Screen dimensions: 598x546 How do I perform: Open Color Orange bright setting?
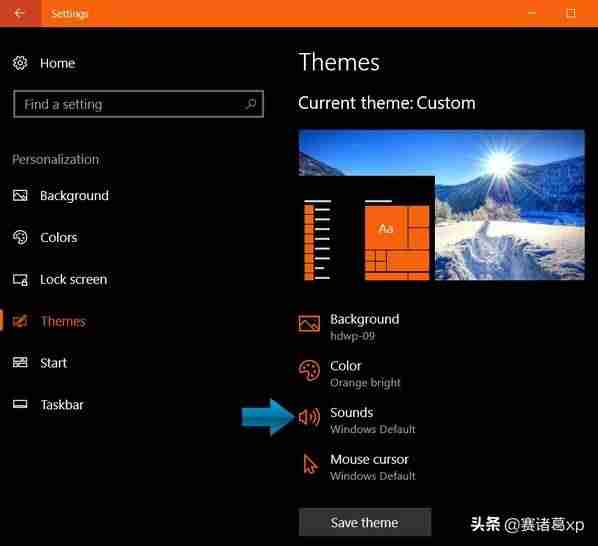365,374
